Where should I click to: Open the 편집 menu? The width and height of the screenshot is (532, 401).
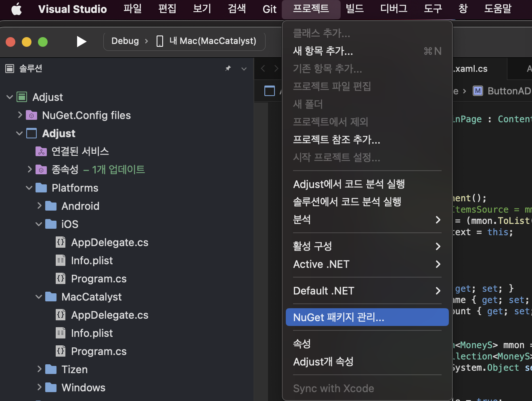tap(167, 9)
